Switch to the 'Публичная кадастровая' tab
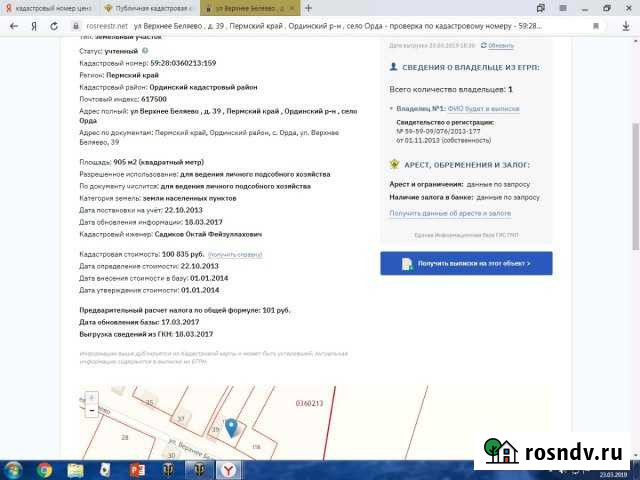The image size is (640, 480). (x=149, y=8)
